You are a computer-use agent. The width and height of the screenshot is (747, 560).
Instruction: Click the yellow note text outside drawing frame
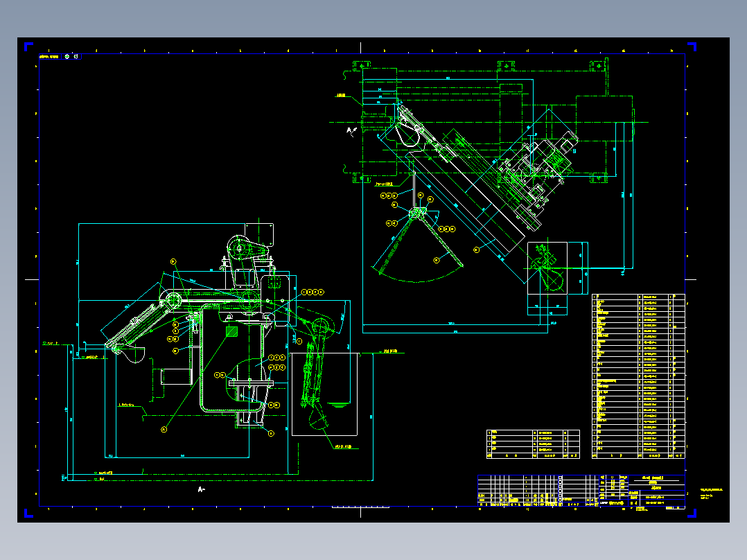tap(711, 493)
